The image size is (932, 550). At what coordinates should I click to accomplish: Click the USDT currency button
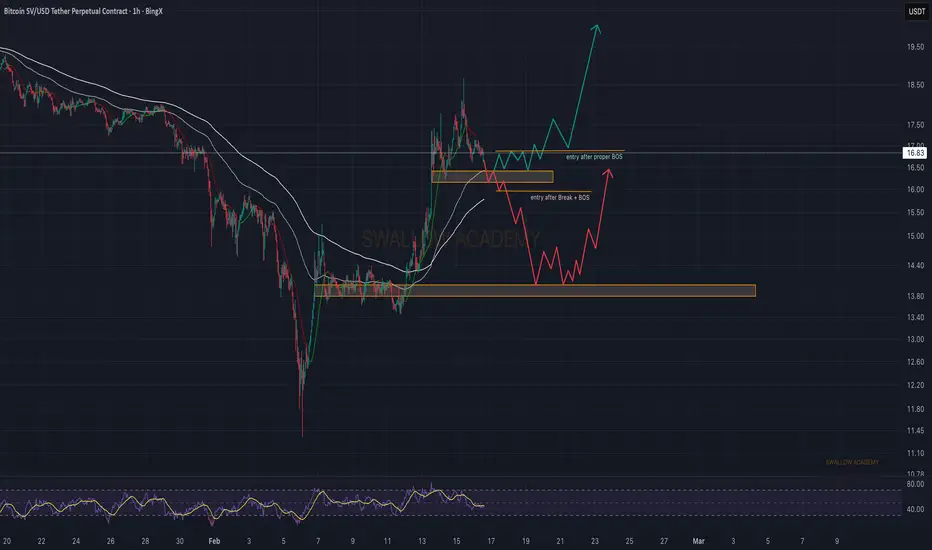[917, 11]
